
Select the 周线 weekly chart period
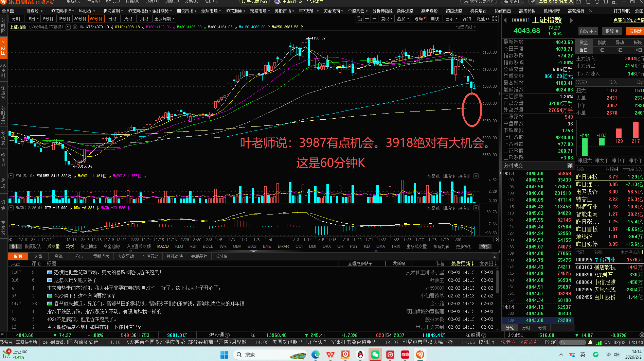[128, 19]
